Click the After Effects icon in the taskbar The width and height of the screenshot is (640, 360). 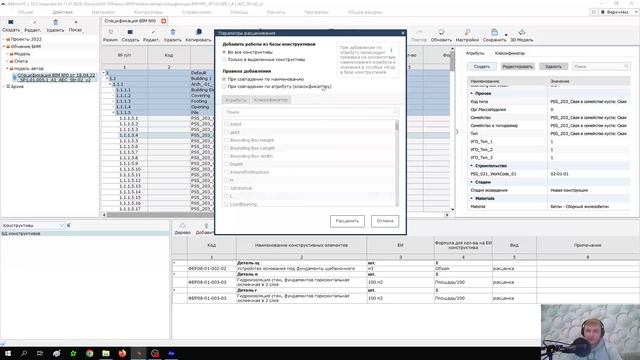click(171, 353)
